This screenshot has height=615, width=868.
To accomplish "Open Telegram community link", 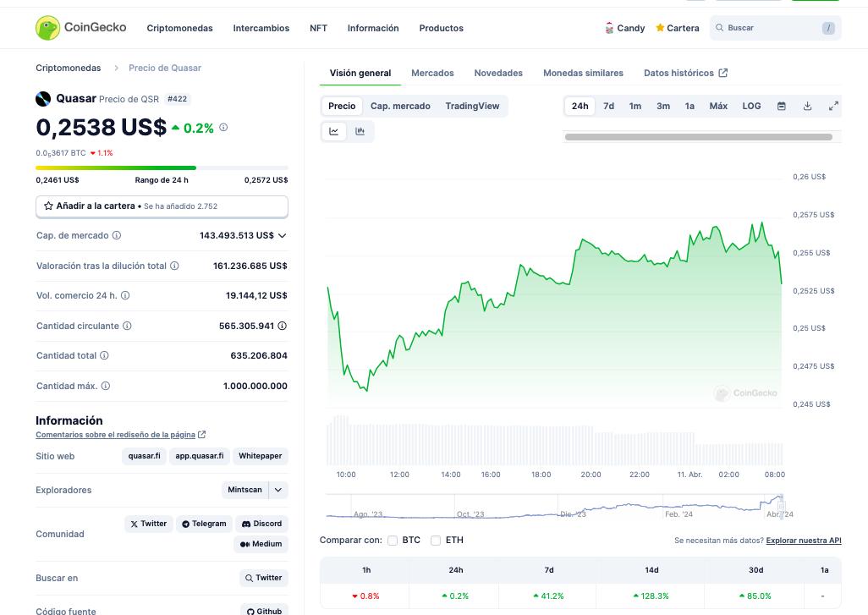I will (x=204, y=524).
